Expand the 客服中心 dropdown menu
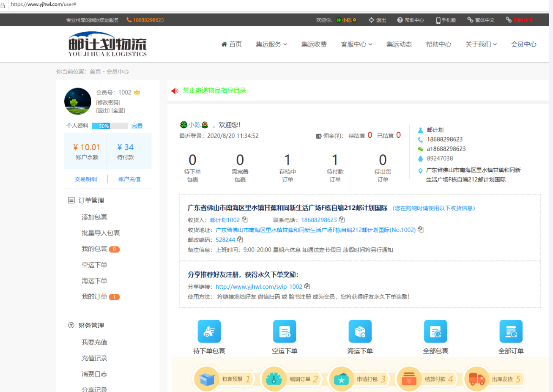 [356, 44]
